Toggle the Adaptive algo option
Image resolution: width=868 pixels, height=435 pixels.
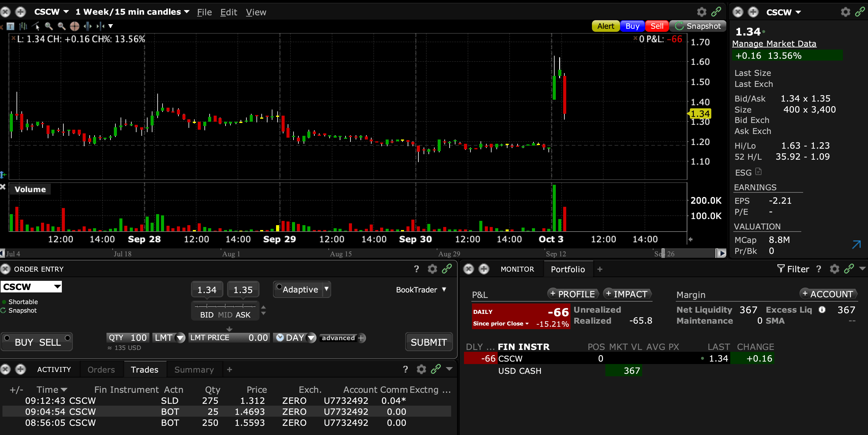[x=279, y=287]
